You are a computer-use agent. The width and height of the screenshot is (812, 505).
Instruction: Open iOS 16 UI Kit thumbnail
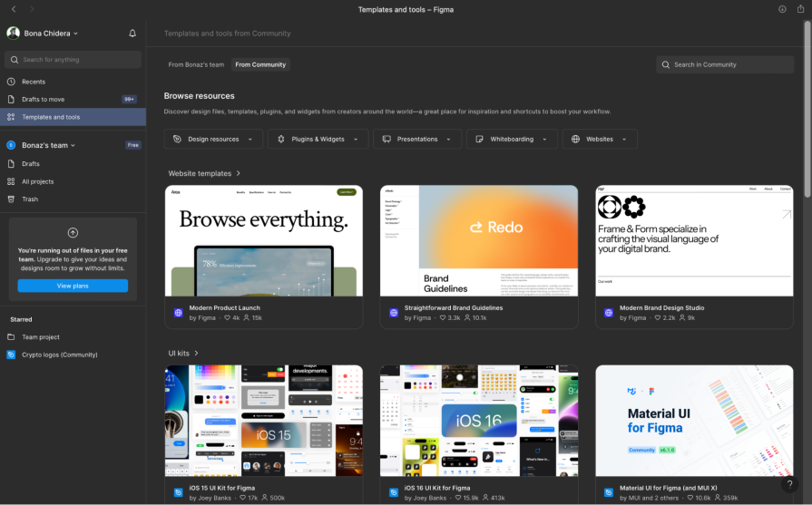[x=479, y=421]
